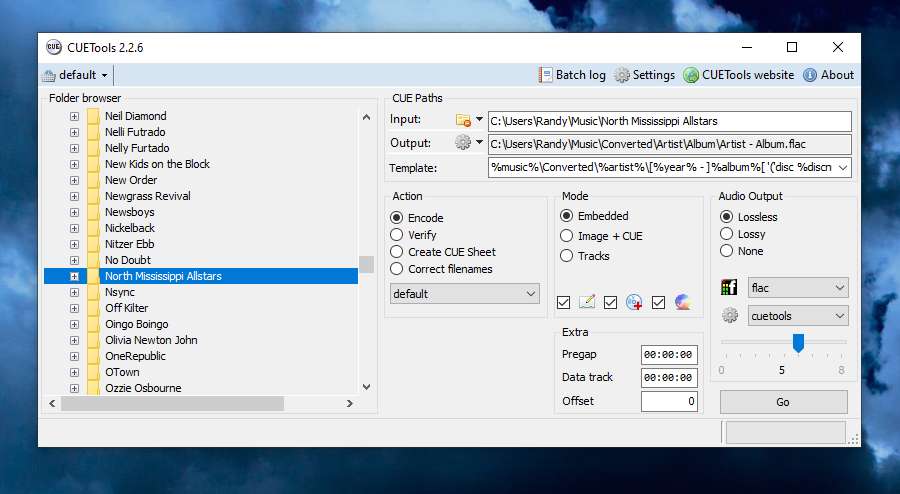The height and width of the screenshot is (494, 900).
Task: Expand the Olivia Newton John folder node
Action: pos(74,340)
